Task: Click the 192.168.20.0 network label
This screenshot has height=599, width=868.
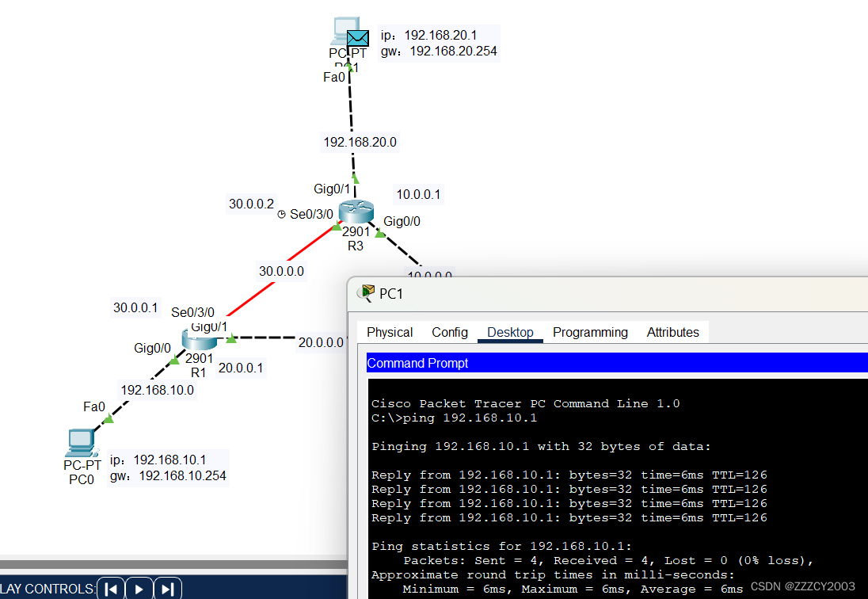Action: 360,143
